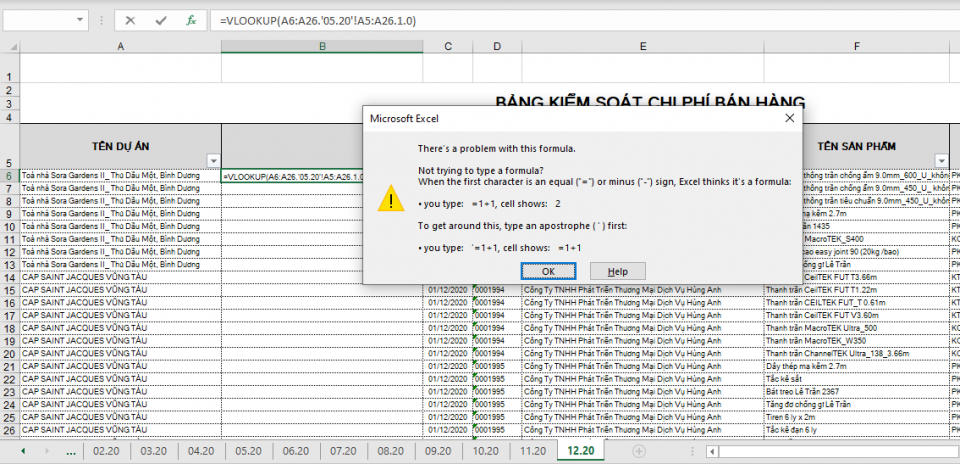Click the Cancel X icon in formula bar
The height and width of the screenshot is (464, 960).
click(130, 20)
